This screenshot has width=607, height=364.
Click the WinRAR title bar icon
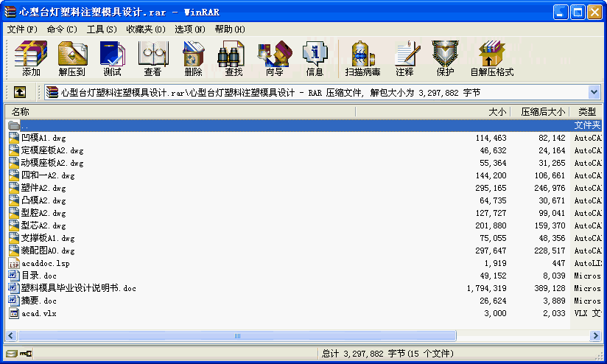tap(10, 12)
